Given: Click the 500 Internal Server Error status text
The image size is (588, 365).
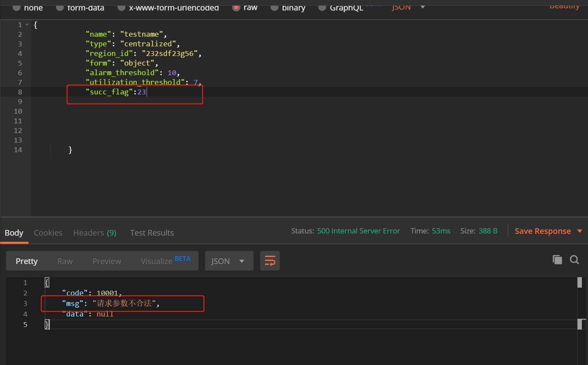Looking at the screenshot, I should [x=358, y=231].
